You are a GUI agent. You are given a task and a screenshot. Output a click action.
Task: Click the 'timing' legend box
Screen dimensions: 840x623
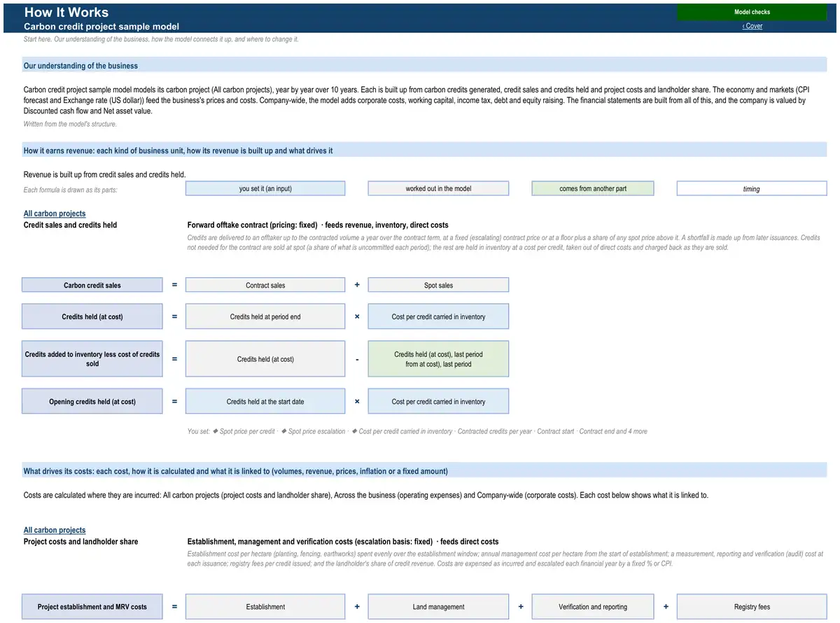coord(752,188)
